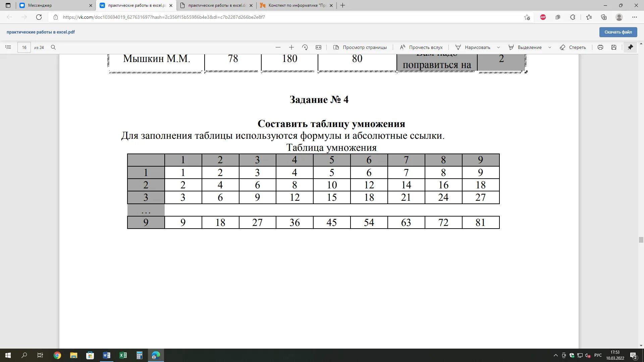Open the user profile avatar
The image size is (644, 362).
click(619, 17)
